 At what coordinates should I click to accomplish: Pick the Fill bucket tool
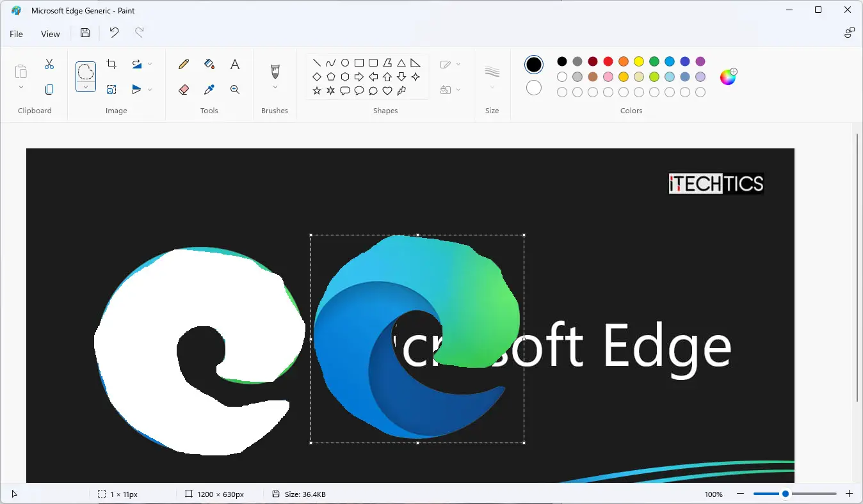click(209, 64)
